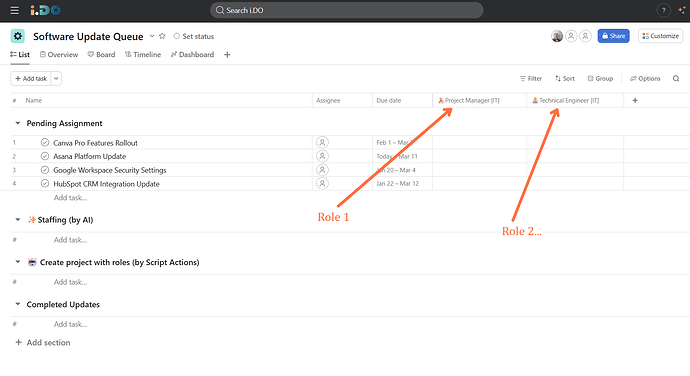Open the project title dropdown arrow
Viewport: 690px width, 376px height.
(152, 36)
